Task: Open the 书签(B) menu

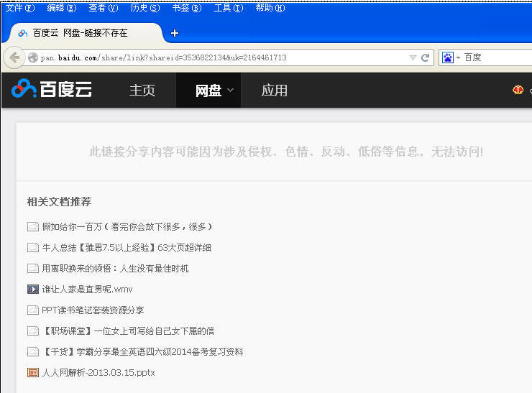Action: [x=187, y=8]
